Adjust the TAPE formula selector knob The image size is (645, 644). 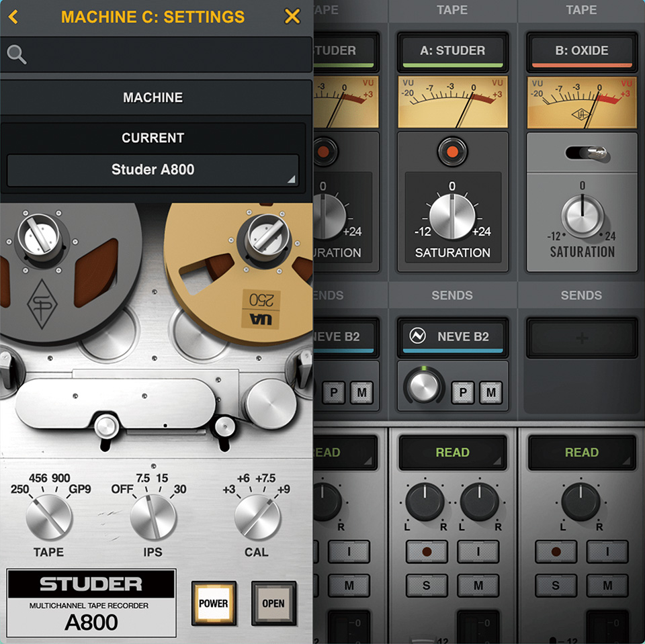pyautogui.click(x=49, y=517)
